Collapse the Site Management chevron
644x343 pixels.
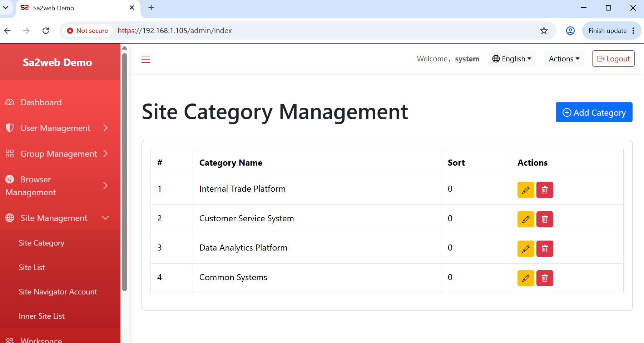pyautogui.click(x=105, y=218)
